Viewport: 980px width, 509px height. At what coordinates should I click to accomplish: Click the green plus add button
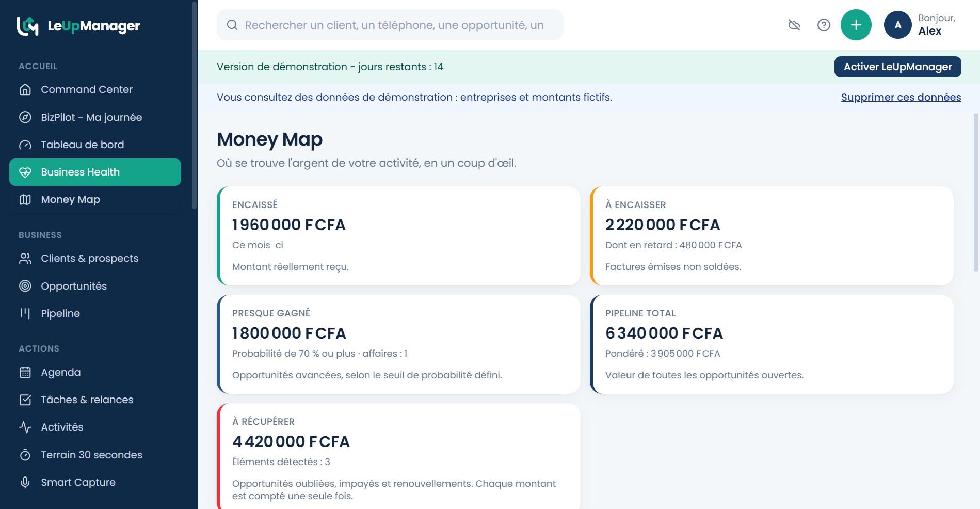856,25
